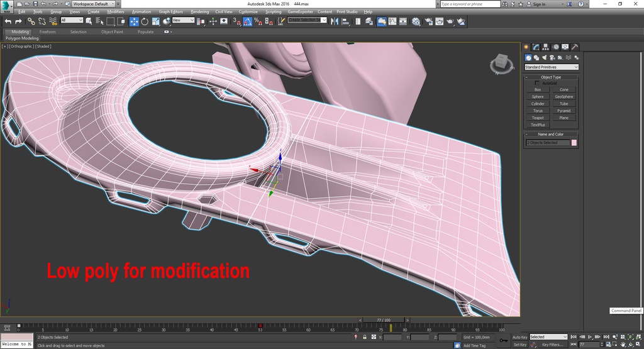Open reference coordinate system View dropdown
Screen dimensions: 644x349
(x=183, y=19)
